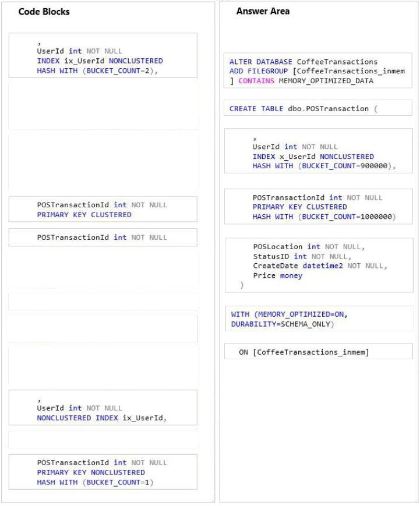The image size is (420, 506).
Task: Click the Price money line
Action: 278,275
